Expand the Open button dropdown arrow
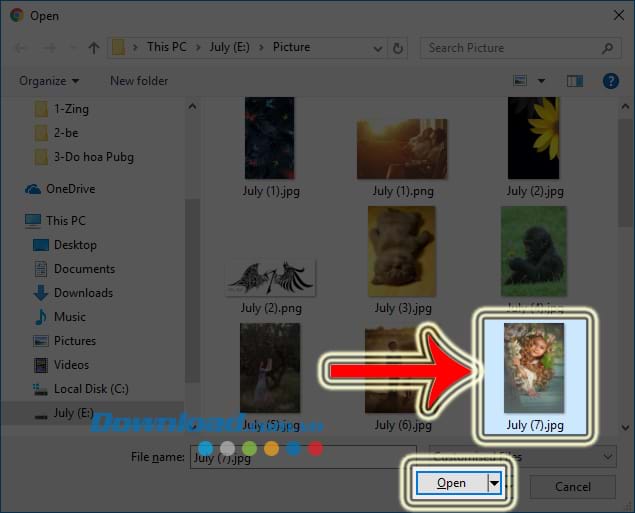The width and height of the screenshot is (635, 513). [494, 483]
